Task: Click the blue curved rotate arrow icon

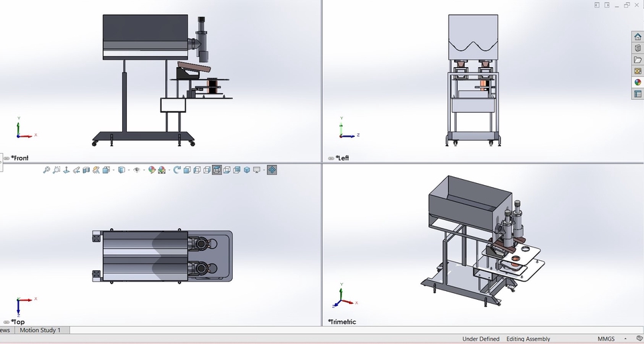Action: pyautogui.click(x=176, y=170)
